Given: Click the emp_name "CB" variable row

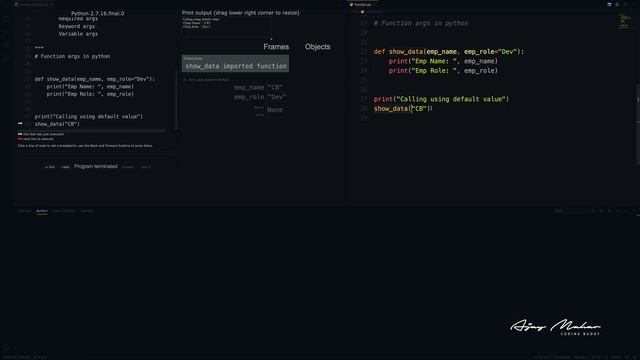Looking at the screenshot, I should (258, 87).
